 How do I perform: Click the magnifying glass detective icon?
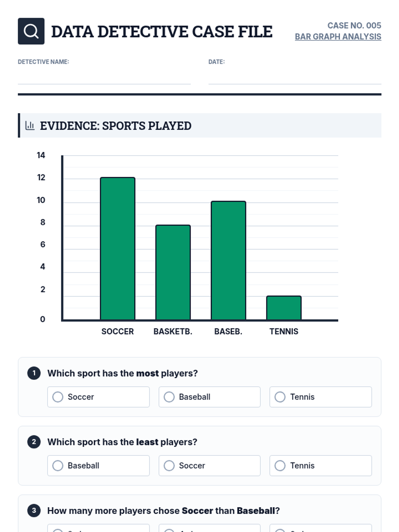[31, 31]
